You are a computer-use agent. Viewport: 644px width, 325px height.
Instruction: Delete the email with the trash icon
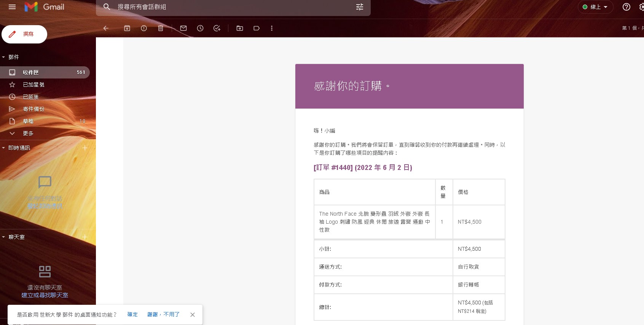pyautogui.click(x=161, y=28)
